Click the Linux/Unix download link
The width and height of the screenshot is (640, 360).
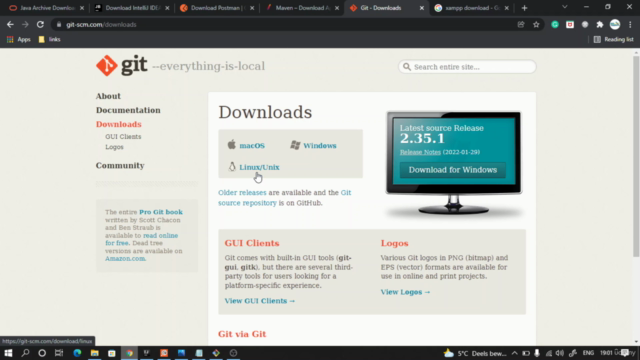click(x=259, y=167)
